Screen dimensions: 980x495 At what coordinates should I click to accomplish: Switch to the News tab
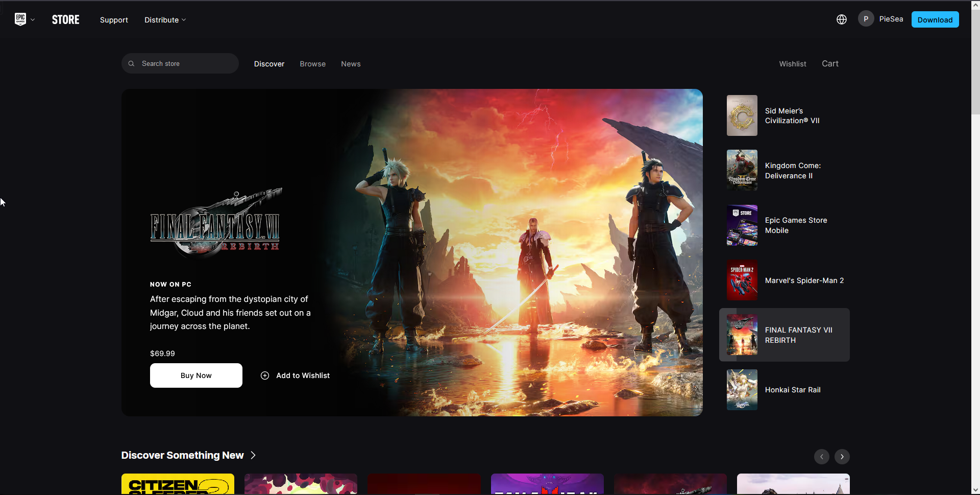tap(351, 64)
